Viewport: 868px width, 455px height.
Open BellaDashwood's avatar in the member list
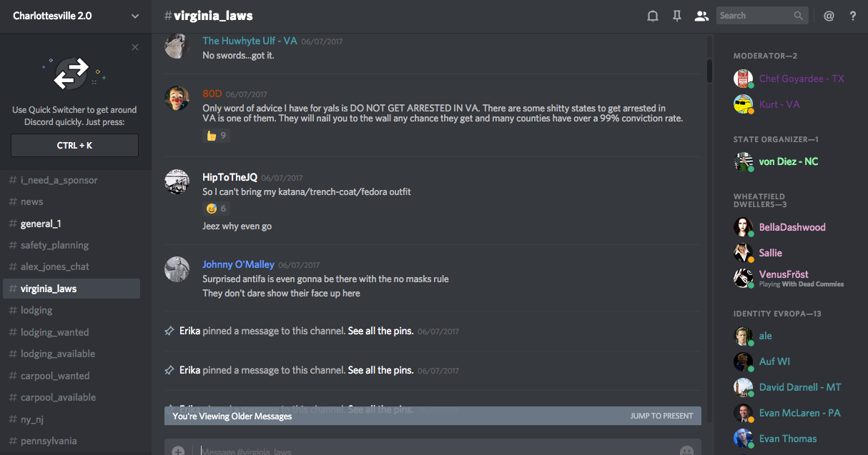pyautogui.click(x=744, y=227)
